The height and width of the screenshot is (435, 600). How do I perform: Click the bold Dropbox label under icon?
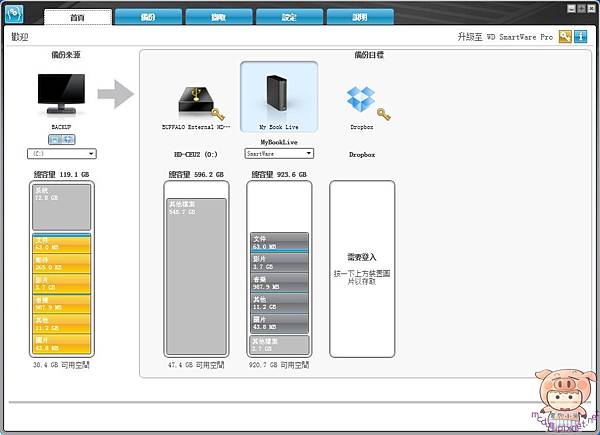click(362, 155)
